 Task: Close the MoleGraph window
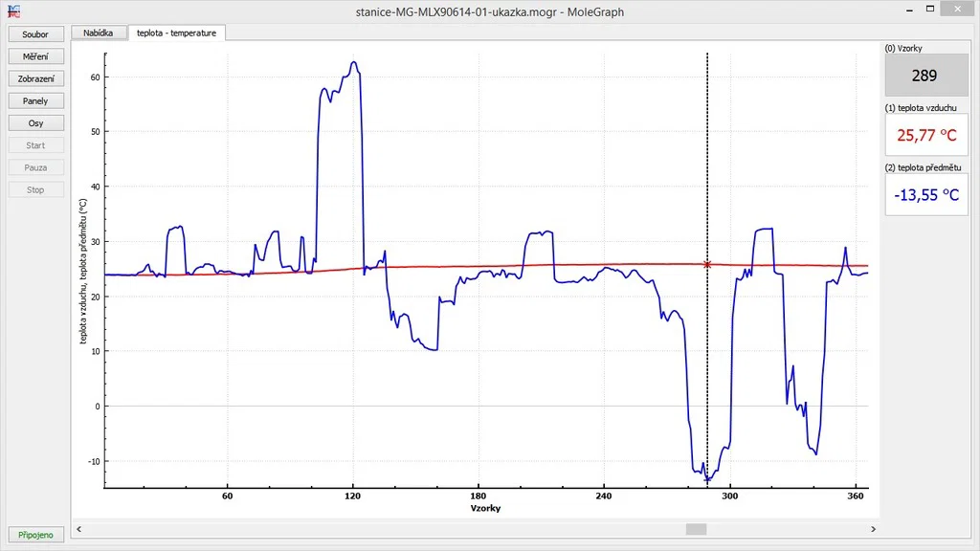pyautogui.click(x=958, y=9)
